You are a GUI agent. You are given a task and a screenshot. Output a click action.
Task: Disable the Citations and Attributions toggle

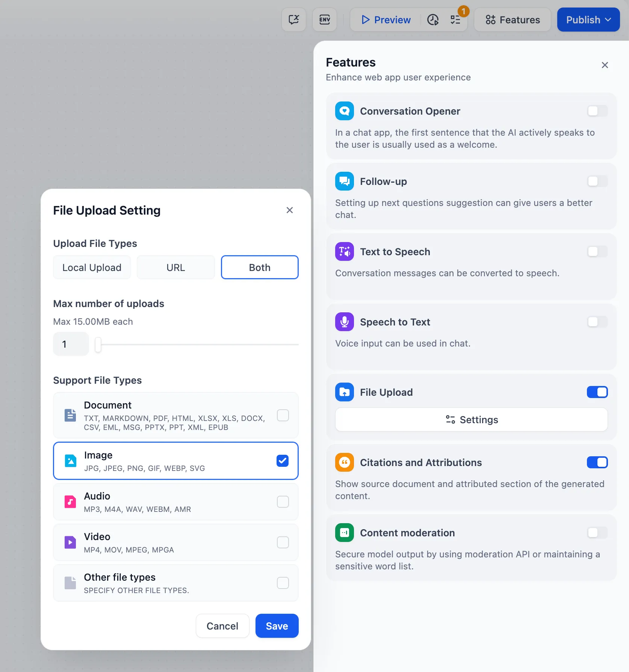597,462
